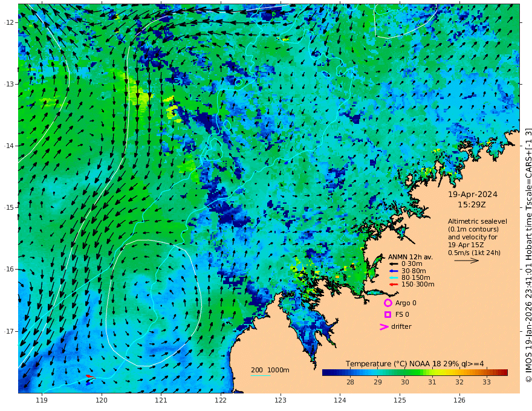The width and height of the screenshot is (532, 411).
Task: Click the longitude axis label 124
Action: click(340, 401)
